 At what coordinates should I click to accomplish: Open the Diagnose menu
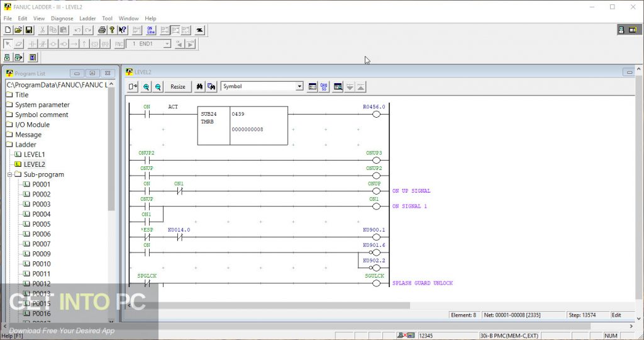[x=62, y=18]
